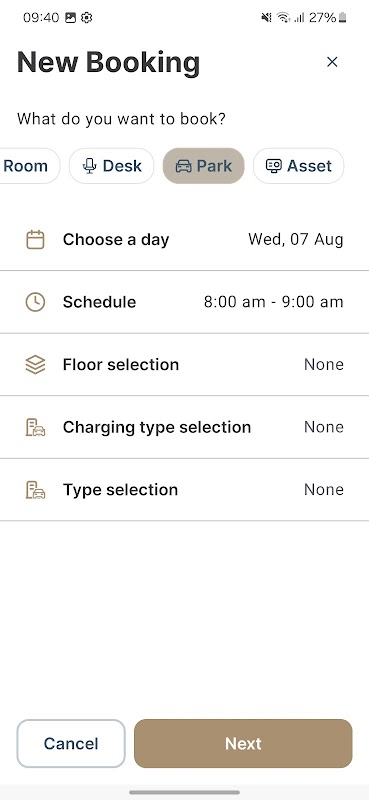Screen dimensions: 369x800
Task: Open Type selection None value
Action: pos(184,490)
